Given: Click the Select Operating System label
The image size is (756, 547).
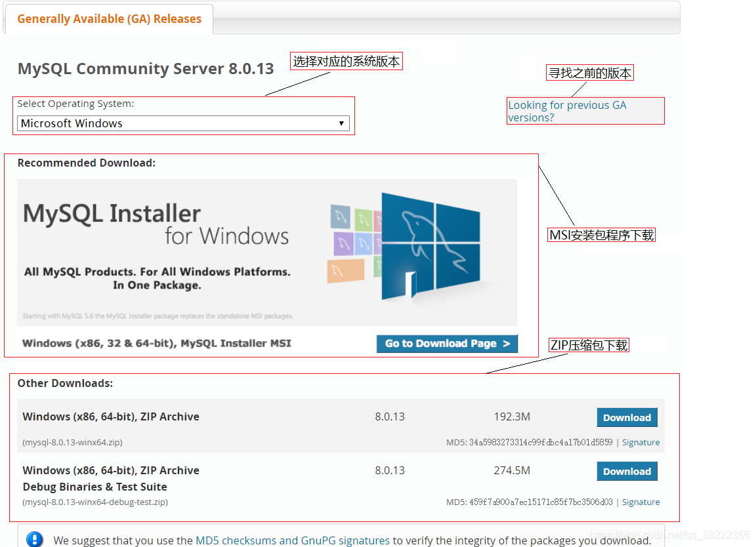Looking at the screenshot, I should click(75, 104).
